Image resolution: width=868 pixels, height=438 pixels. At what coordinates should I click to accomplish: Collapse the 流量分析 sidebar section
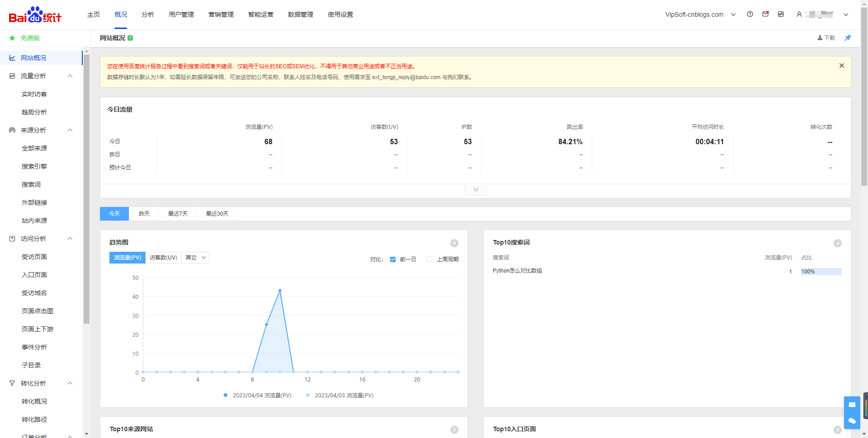click(70, 76)
